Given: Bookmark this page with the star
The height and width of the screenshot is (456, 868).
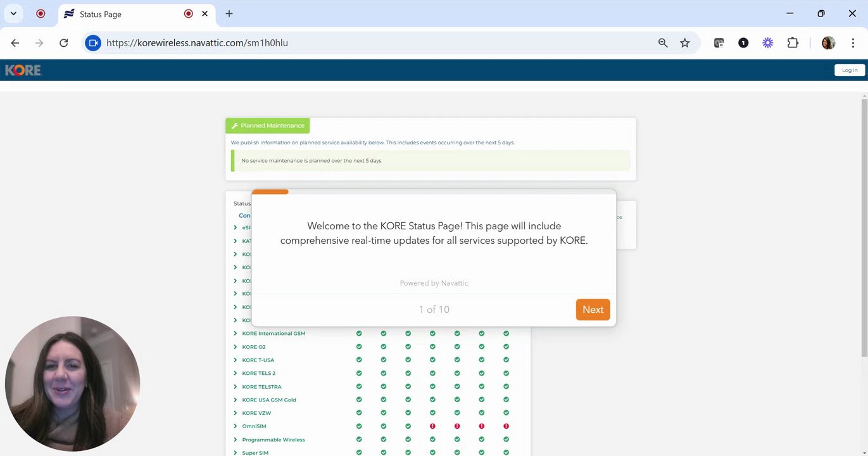Looking at the screenshot, I should tap(685, 43).
